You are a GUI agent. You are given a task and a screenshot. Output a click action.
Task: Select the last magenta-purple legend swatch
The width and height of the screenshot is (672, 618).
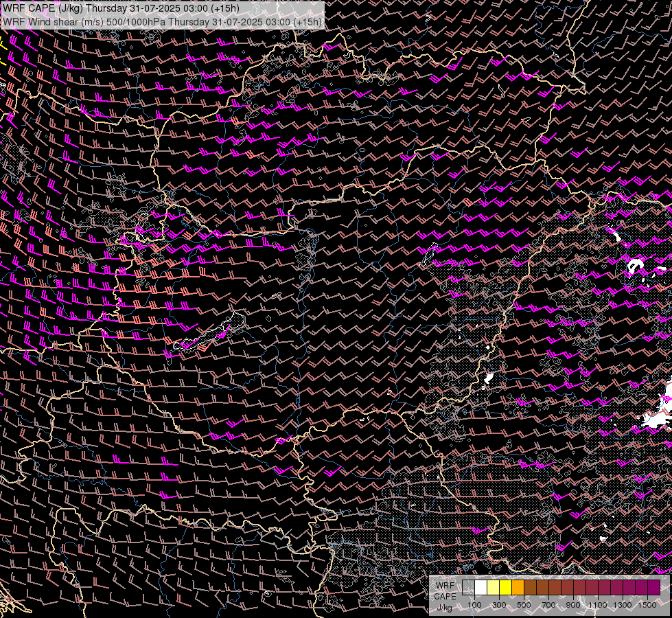click(653, 587)
